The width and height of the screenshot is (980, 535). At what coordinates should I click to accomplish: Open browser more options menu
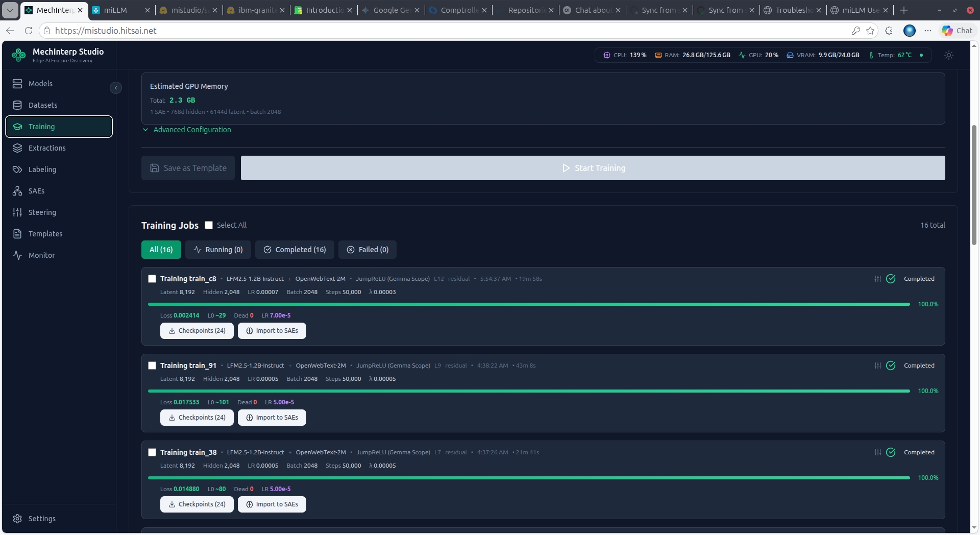[928, 31]
